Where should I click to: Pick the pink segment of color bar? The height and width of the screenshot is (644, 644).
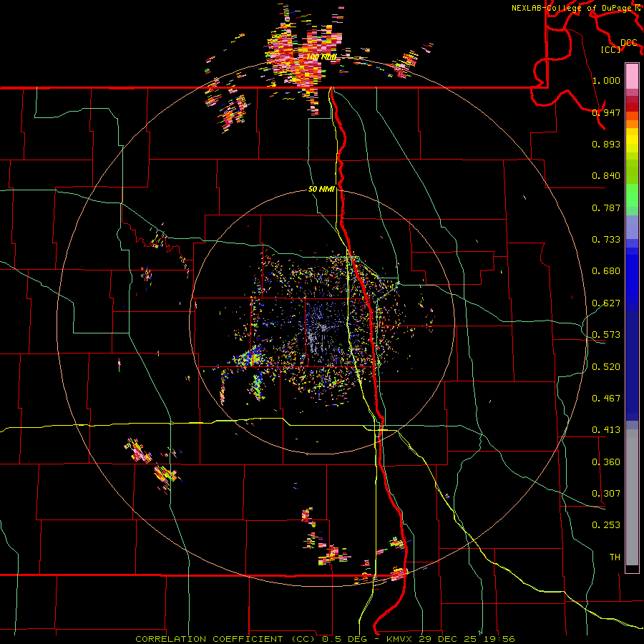(x=632, y=77)
